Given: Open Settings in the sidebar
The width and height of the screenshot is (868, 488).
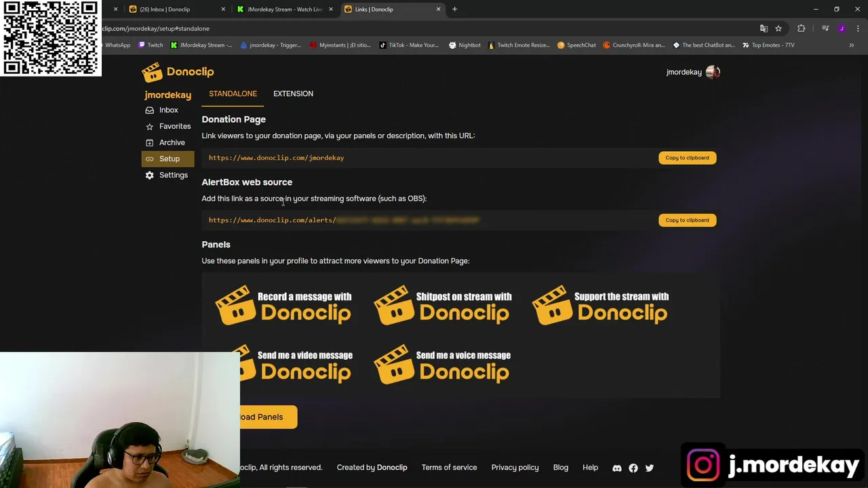Looking at the screenshot, I should [167, 175].
